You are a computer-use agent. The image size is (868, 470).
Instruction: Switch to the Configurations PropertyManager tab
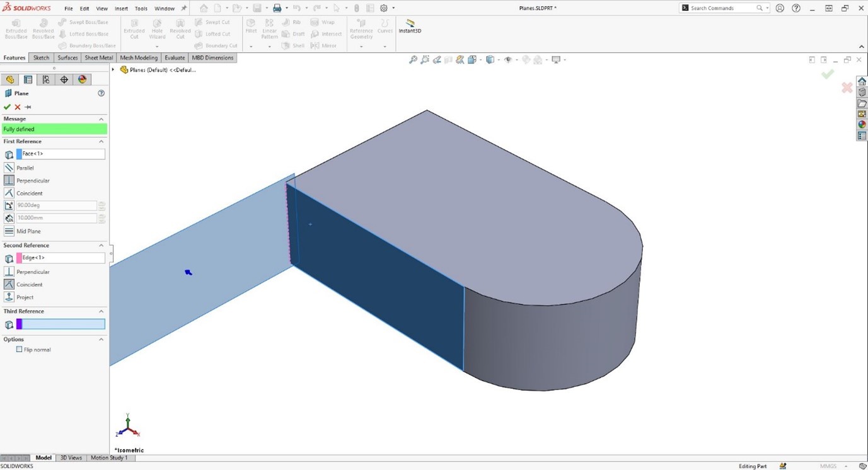[x=45, y=79]
